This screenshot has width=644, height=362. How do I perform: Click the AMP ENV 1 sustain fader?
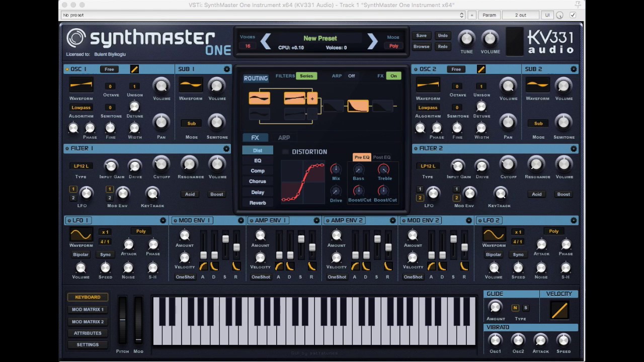click(301, 239)
